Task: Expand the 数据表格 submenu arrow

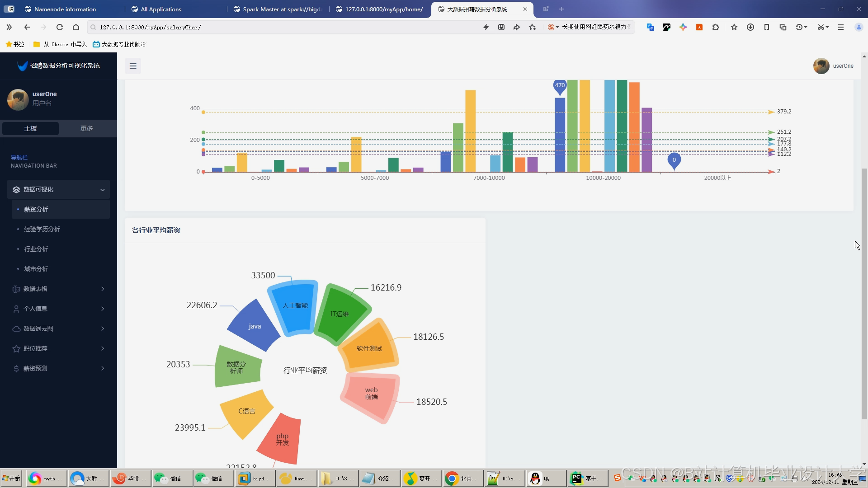Action: [103, 289]
